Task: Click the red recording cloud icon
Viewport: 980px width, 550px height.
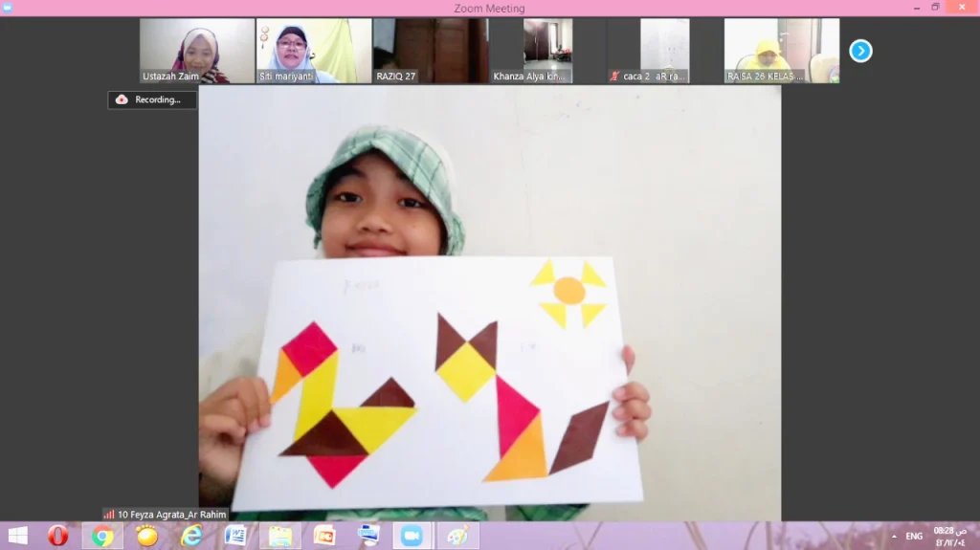Action: pos(122,100)
